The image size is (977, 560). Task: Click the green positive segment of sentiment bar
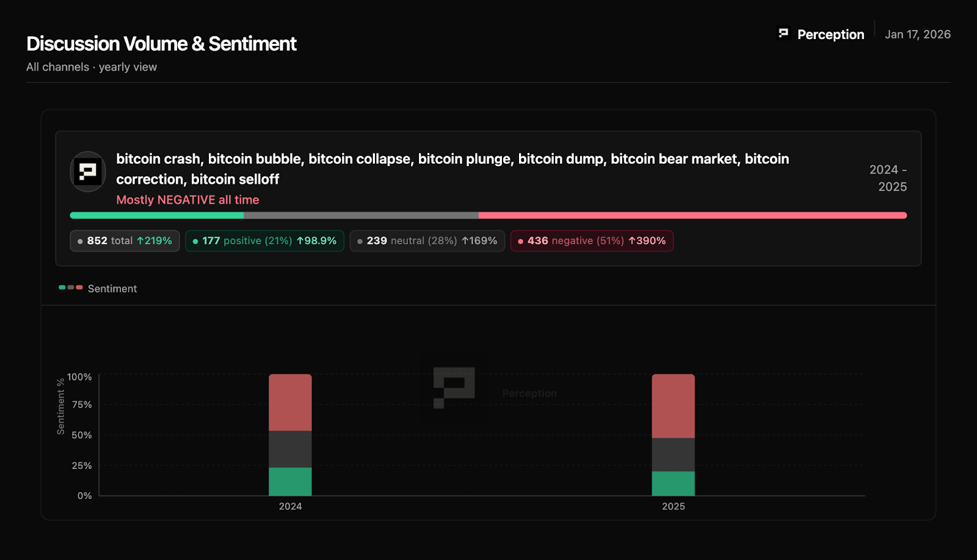tap(157, 216)
